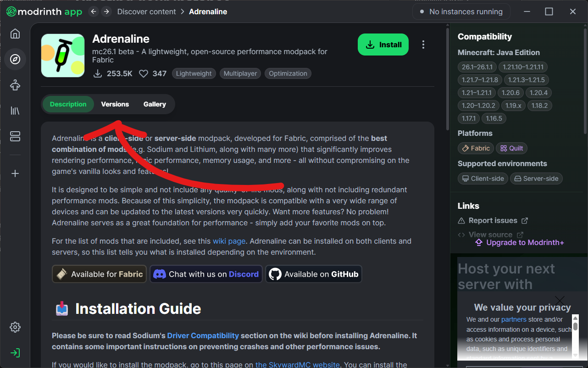Open the Driver Compatibility link
The height and width of the screenshot is (368, 588).
click(x=203, y=335)
